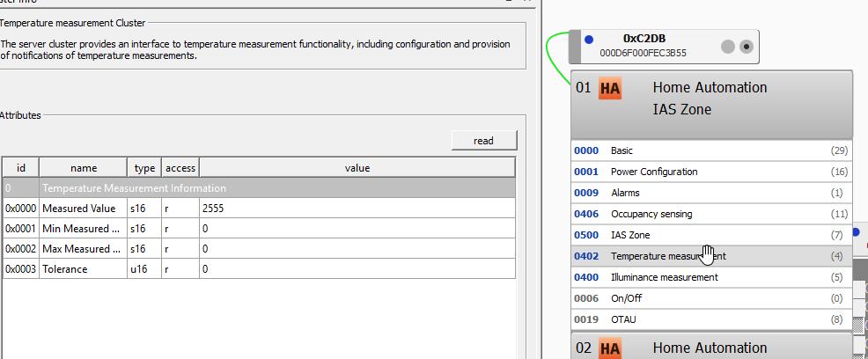
Task: Select the Min Measured attribute row
Action: tap(259, 229)
